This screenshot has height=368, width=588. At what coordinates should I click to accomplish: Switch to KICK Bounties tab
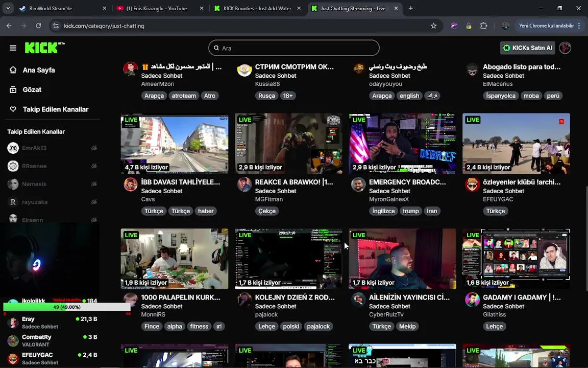(257, 8)
